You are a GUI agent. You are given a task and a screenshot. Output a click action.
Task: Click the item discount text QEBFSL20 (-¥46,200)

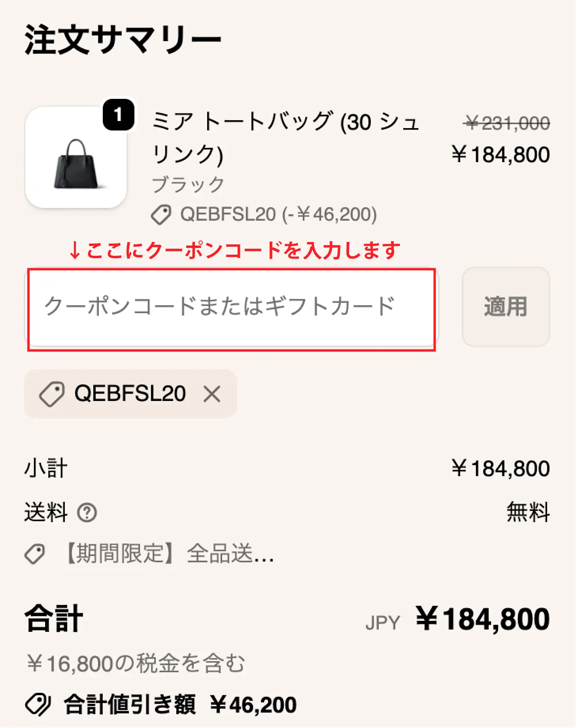[278, 215]
